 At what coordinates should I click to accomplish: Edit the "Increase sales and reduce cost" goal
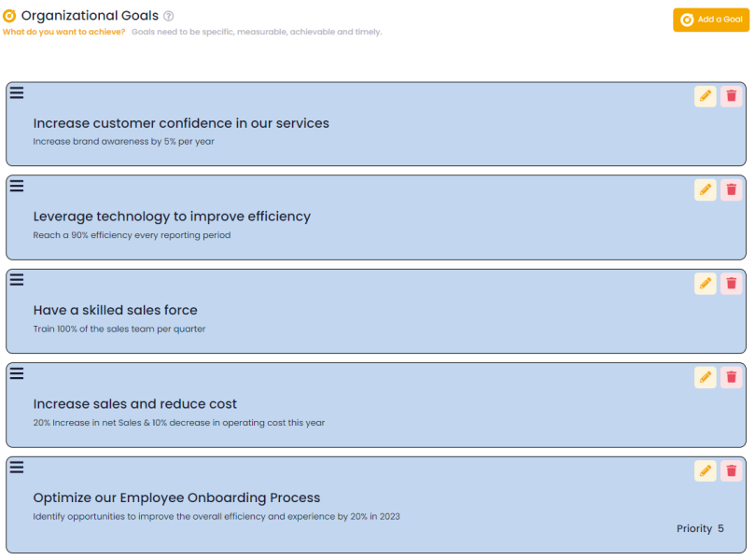706,377
